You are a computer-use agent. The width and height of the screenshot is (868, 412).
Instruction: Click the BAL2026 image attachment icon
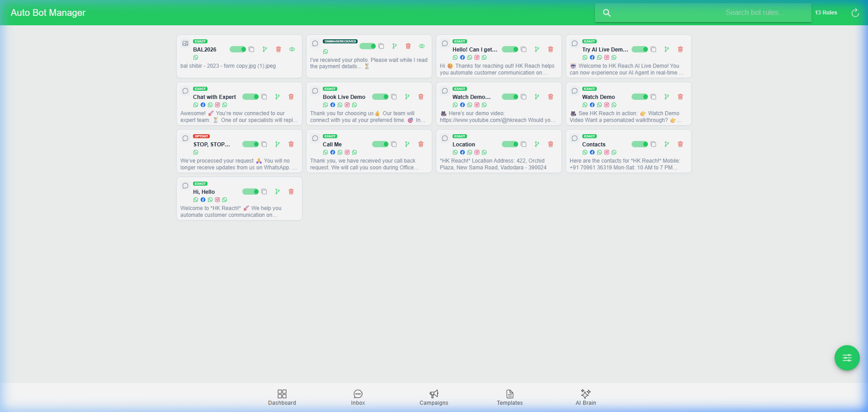point(185,43)
